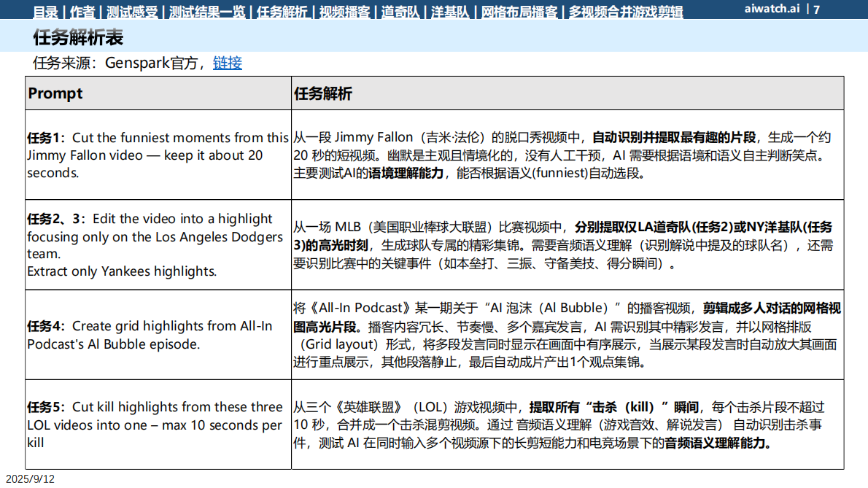The height and width of the screenshot is (488, 868).
Task: Open 测试结果一览 in top navigation
Action: (207, 12)
